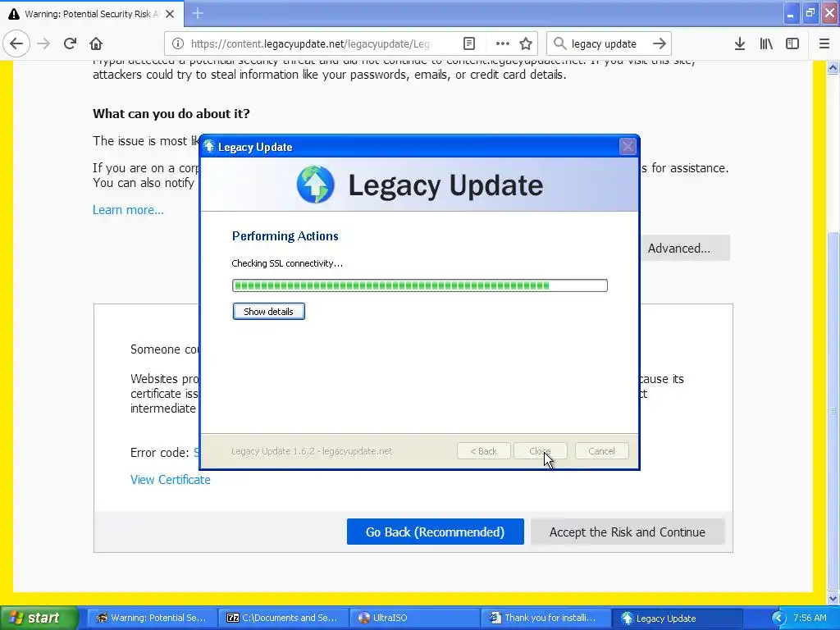Click the page scrollbar up arrow
840x630 pixels.
(833, 67)
